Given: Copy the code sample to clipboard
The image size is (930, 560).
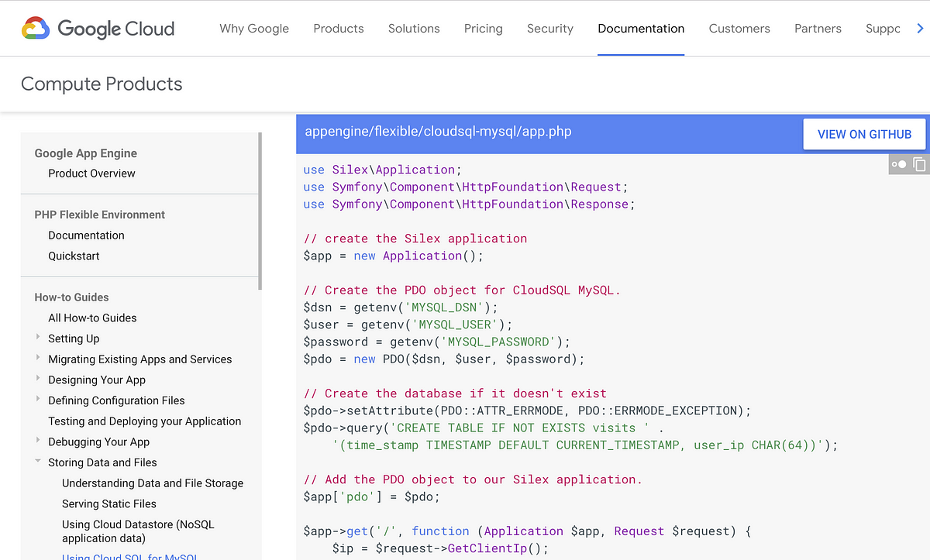Looking at the screenshot, I should [919, 164].
